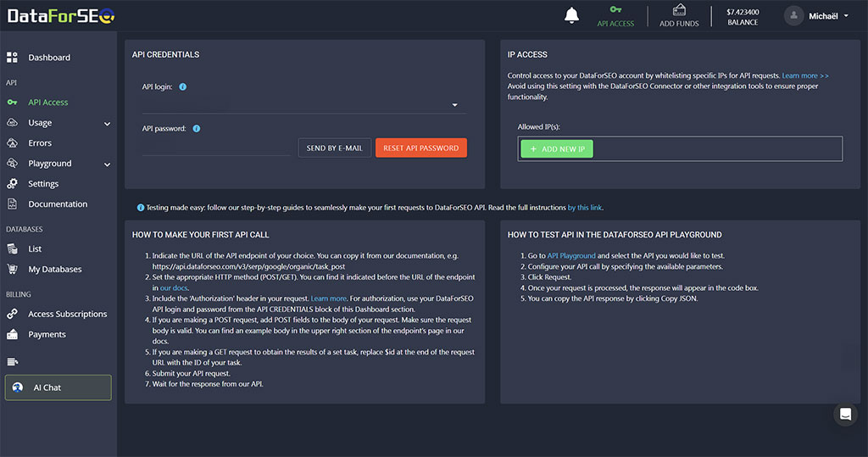Click the API password field
Viewport: 868px width, 457px height.
[x=216, y=148]
